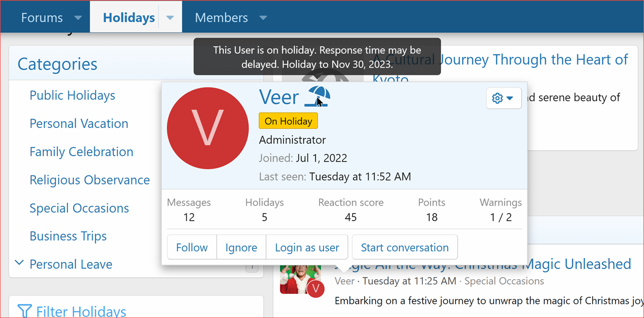Switch to the Forums tab
Viewport: 644px width, 318px height.
[x=42, y=18]
